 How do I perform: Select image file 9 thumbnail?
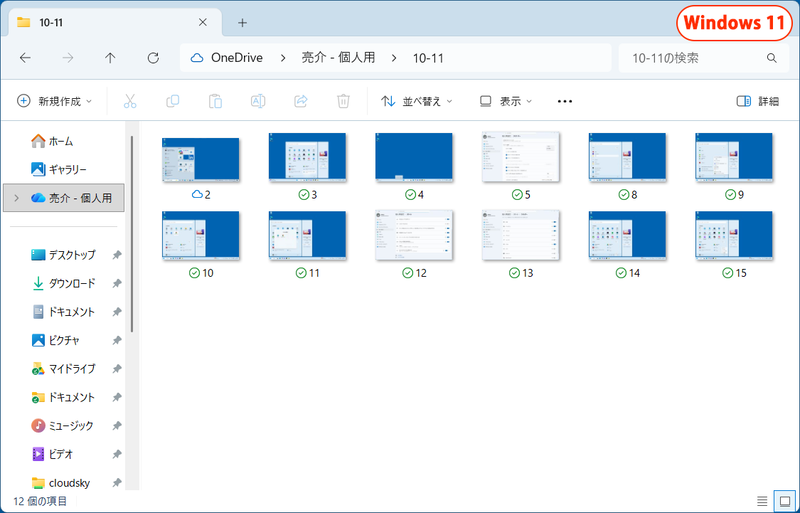pos(734,157)
